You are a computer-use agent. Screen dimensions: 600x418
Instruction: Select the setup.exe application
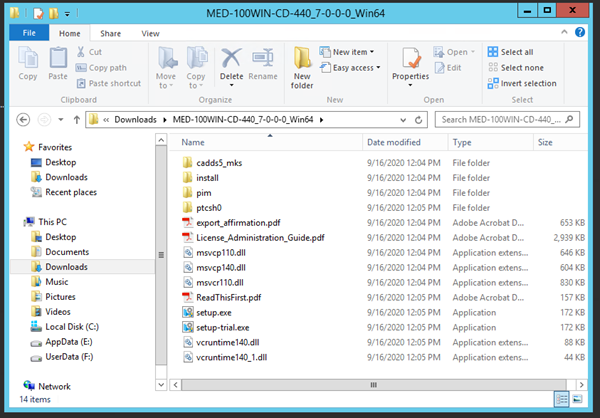[214, 312]
